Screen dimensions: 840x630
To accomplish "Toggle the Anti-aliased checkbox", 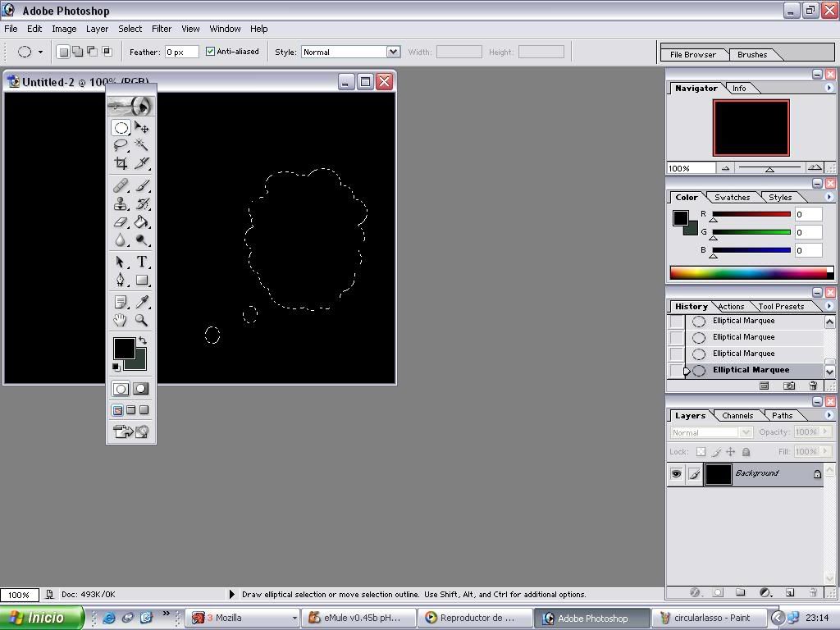I will point(211,52).
